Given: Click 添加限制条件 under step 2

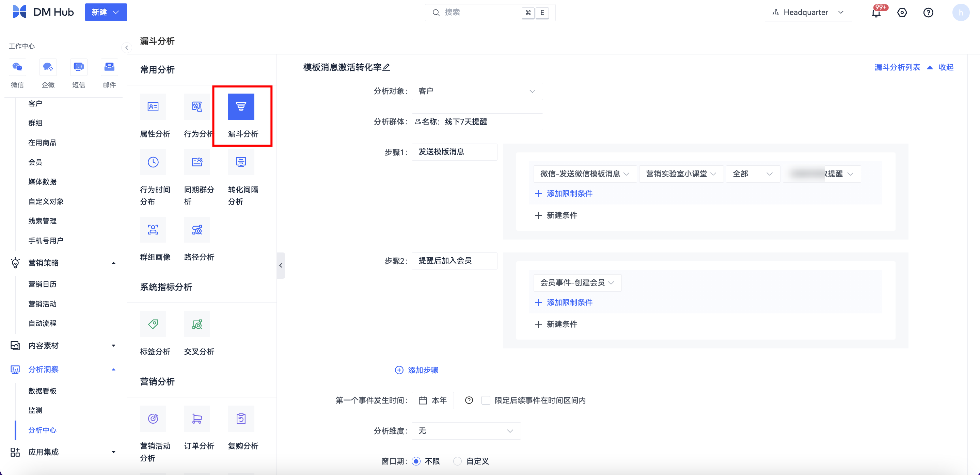Looking at the screenshot, I should click(564, 302).
